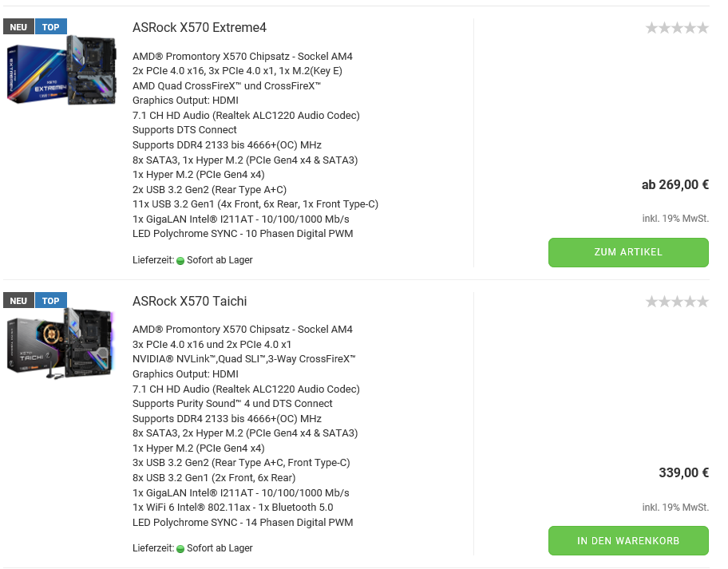Screen dimensions: 728x569
Task: Click the star rating for X570 Taichi
Action: [x=676, y=302]
